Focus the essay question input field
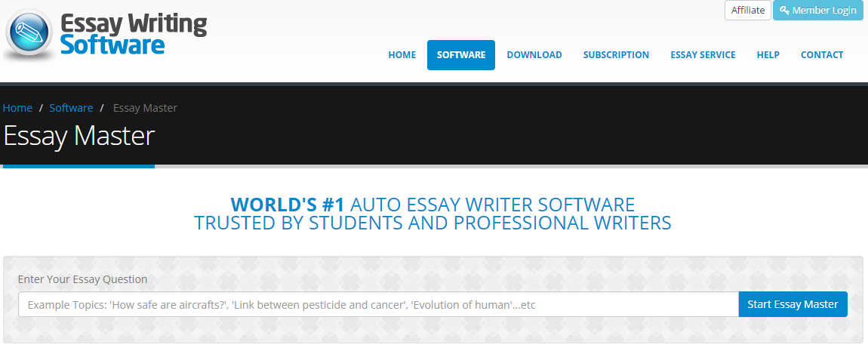868x348 pixels. pyautogui.click(x=379, y=304)
